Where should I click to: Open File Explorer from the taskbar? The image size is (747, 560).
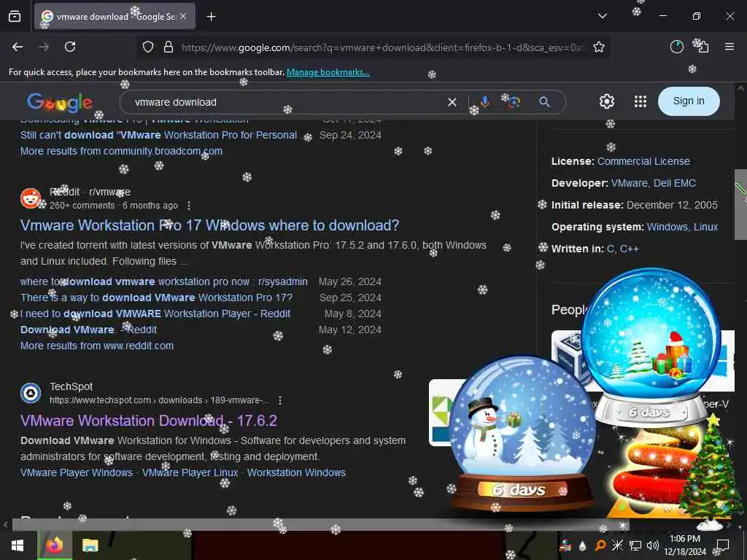[x=90, y=545]
